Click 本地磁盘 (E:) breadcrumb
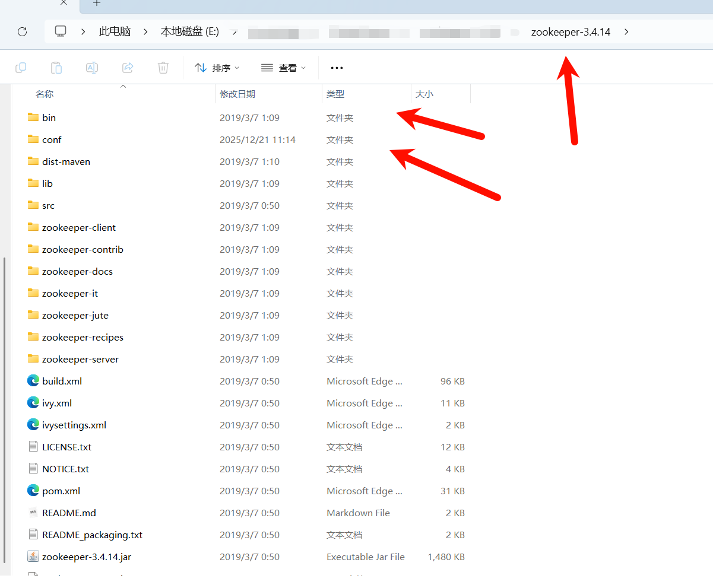Screen dimensions: 713x588 pos(190,32)
